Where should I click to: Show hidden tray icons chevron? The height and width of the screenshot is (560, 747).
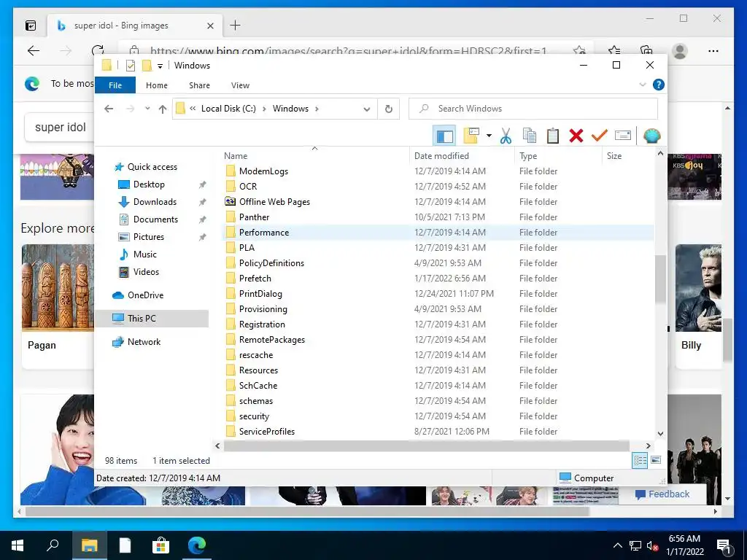pos(617,545)
